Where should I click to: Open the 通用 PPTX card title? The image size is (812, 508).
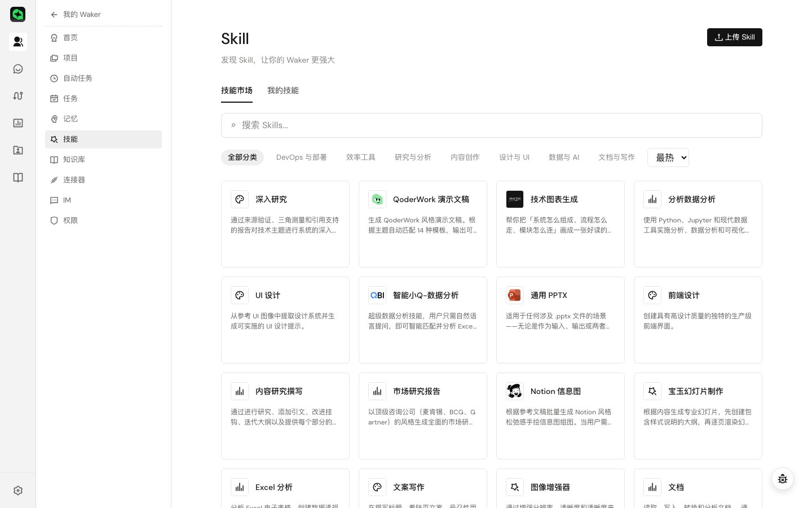pos(549,295)
